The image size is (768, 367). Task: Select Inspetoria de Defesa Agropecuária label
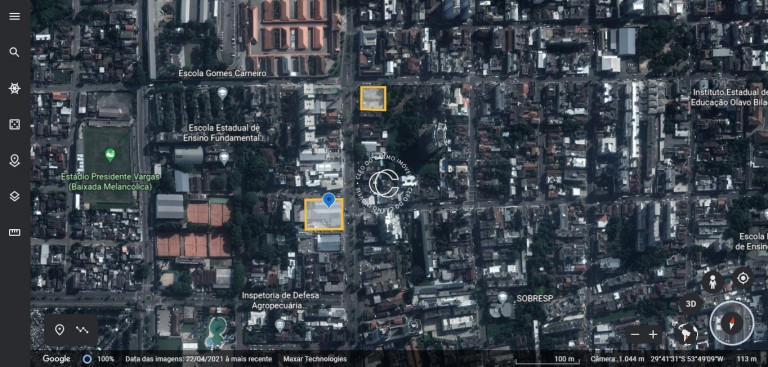(280, 300)
